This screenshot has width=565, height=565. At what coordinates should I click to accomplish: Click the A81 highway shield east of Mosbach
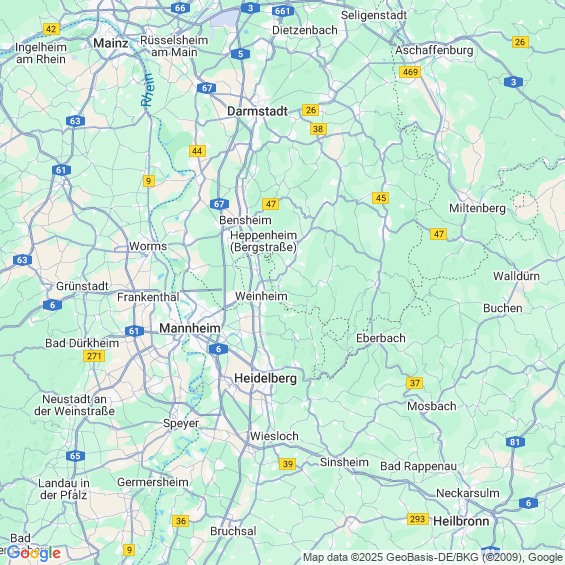pos(515,442)
